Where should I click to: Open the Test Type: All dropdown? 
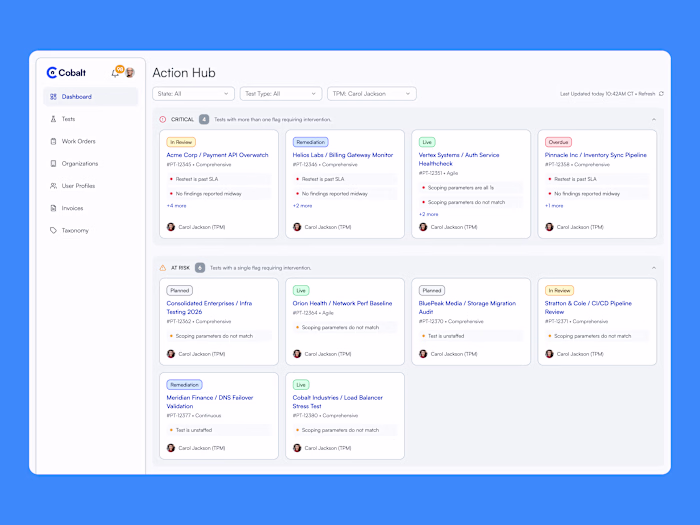[x=281, y=94]
